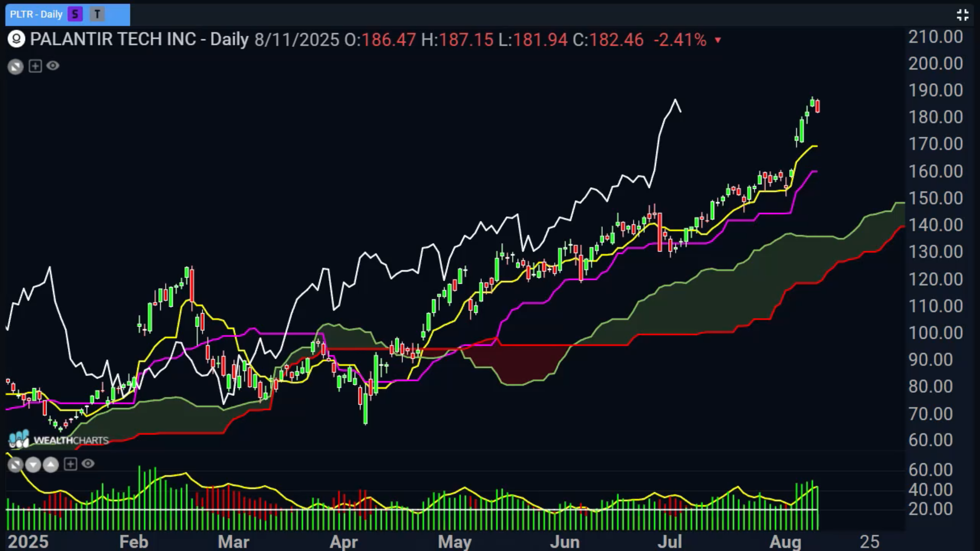
Task: Click the 150.00 price axis label
Action: point(936,198)
